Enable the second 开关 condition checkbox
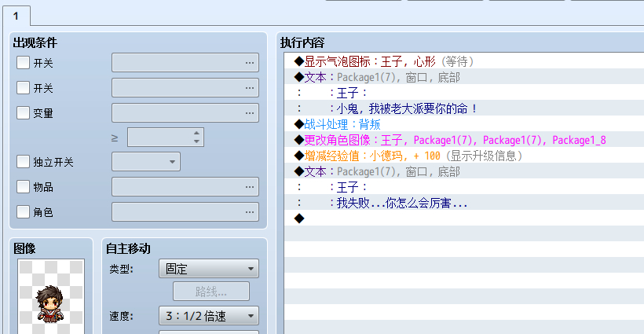This screenshot has height=334, width=644. tap(23, 87)
